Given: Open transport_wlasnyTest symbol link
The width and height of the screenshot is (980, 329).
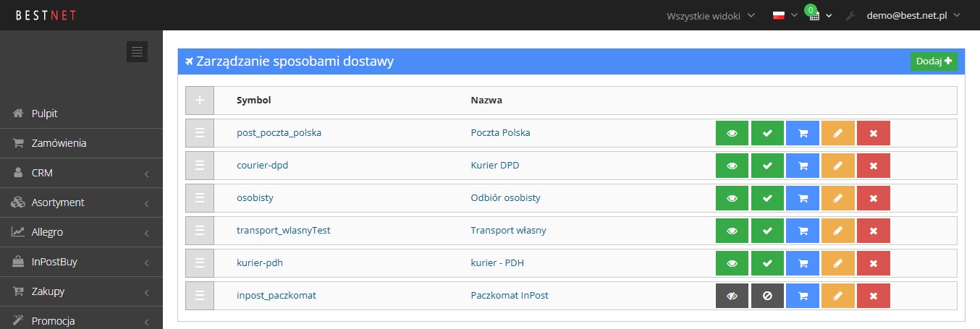Looking at the screenshot, I should (x=284, y=231).
